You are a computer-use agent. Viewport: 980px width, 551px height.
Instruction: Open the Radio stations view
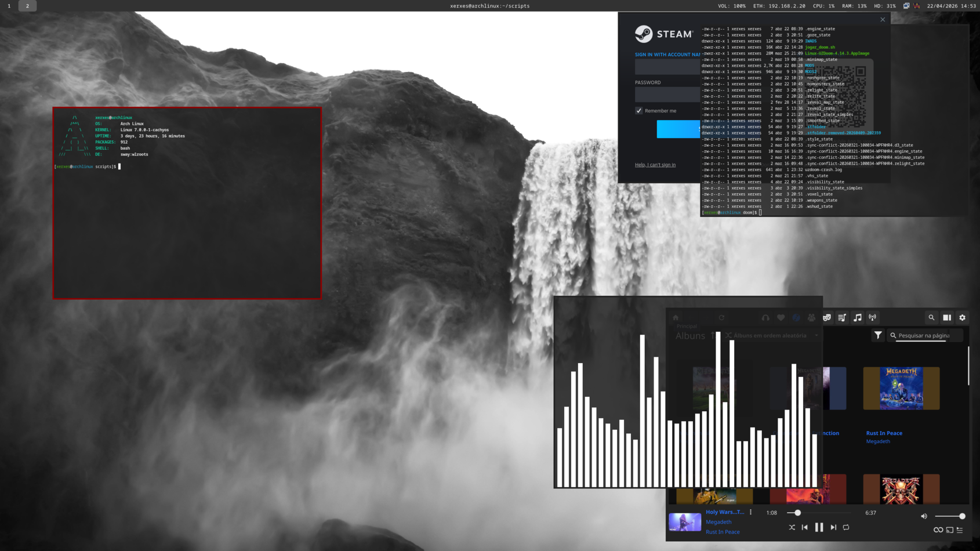coord(873,318)
